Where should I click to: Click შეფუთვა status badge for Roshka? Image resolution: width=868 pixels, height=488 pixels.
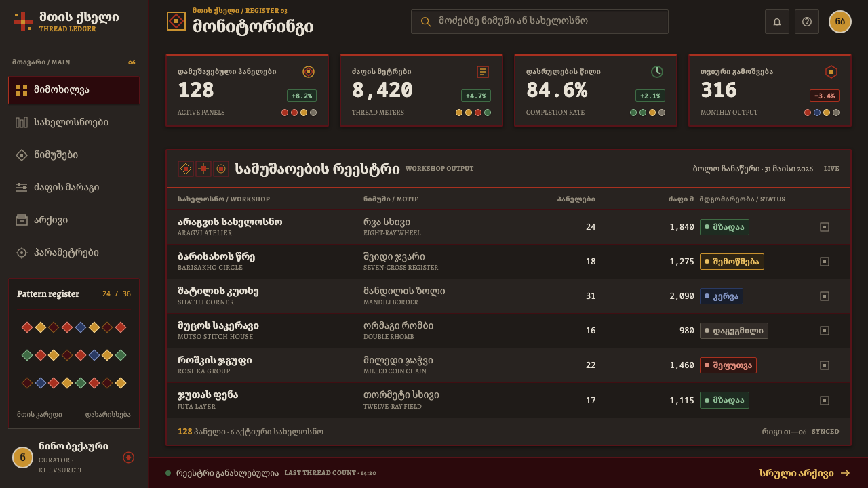pos(728,365)
